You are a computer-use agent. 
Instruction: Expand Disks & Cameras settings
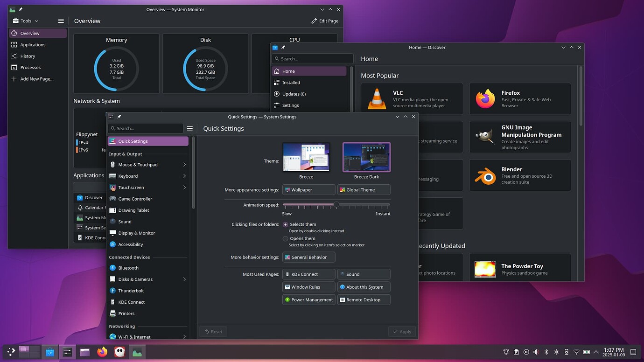185,279
